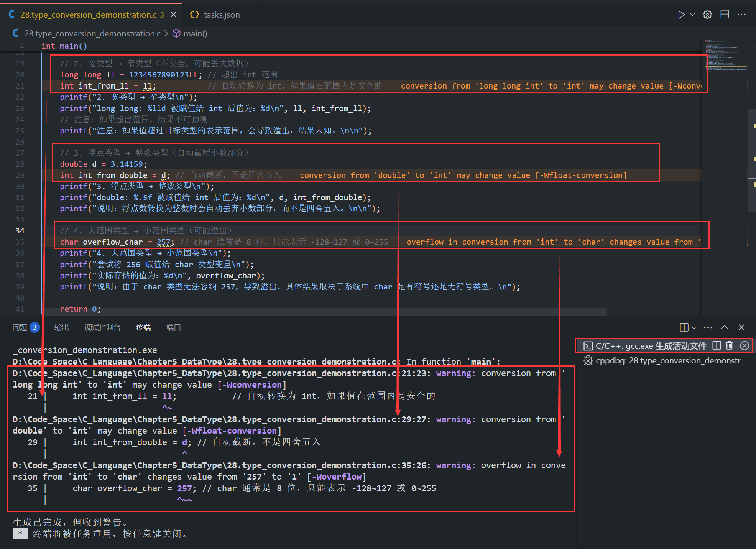Split the editor with layout icon
This screenshot has height=549, width=756.
tap(725, 15)
